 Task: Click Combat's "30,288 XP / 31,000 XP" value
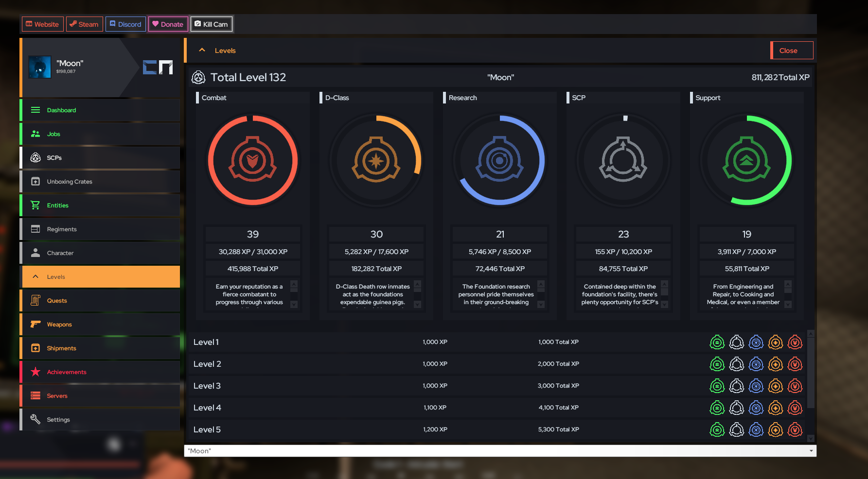[x=253, y=252]
